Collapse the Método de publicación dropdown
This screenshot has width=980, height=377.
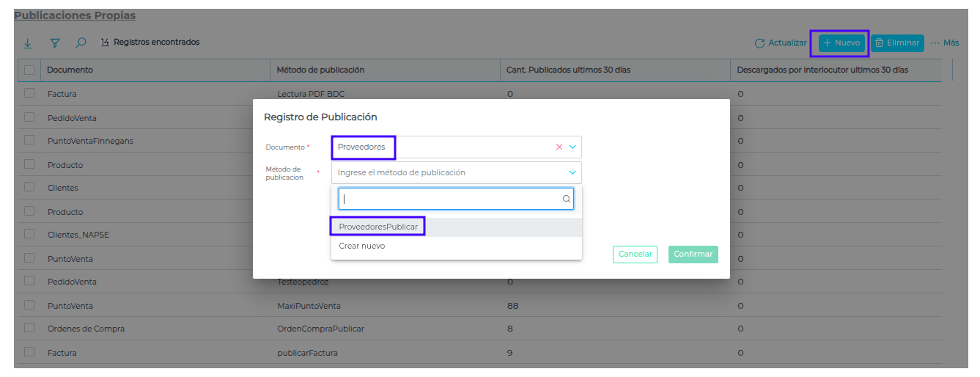572,173
